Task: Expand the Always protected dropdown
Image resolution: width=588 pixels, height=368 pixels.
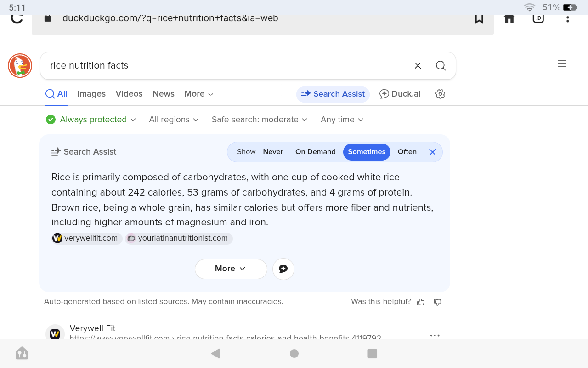Action: [x=91, y=120]
